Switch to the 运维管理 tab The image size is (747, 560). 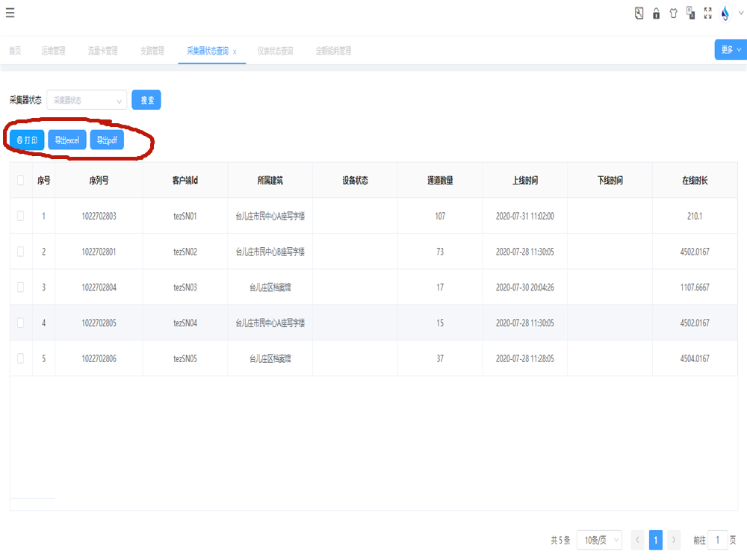coord(53,52)
